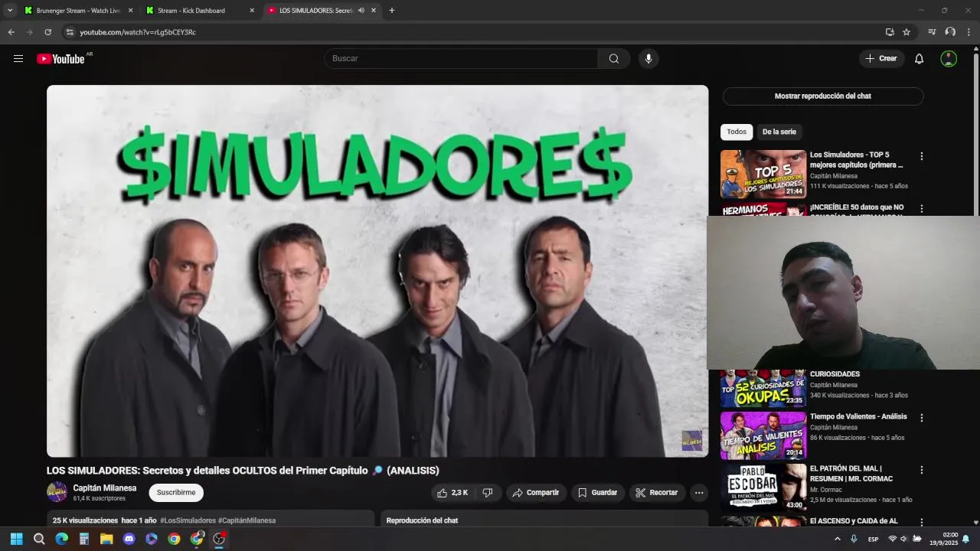This screenshot has height=551, width=980.
Task: Click Mostrar reproducción del chat button
Action: coord(823,96)
